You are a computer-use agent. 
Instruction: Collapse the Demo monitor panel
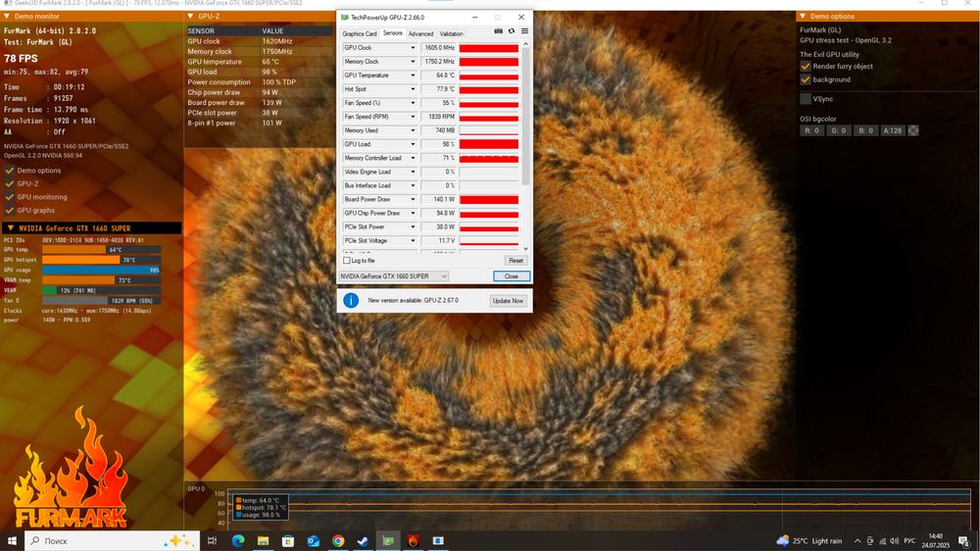coord(7,17)
